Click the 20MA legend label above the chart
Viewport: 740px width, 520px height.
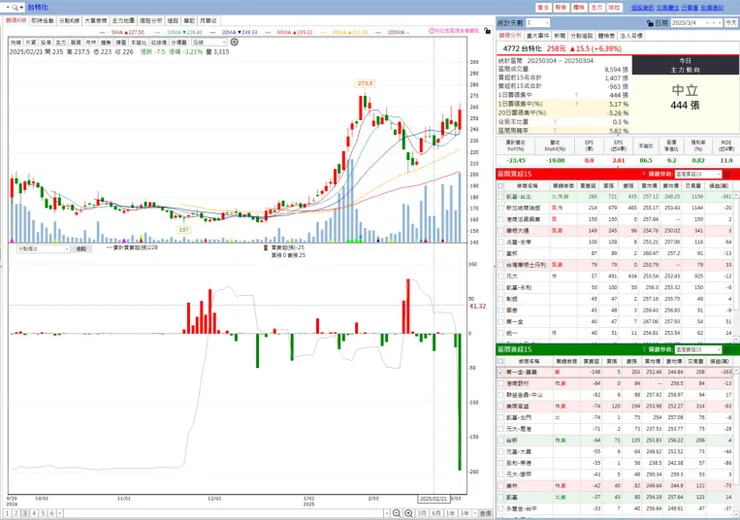click(x=240, y=32)
